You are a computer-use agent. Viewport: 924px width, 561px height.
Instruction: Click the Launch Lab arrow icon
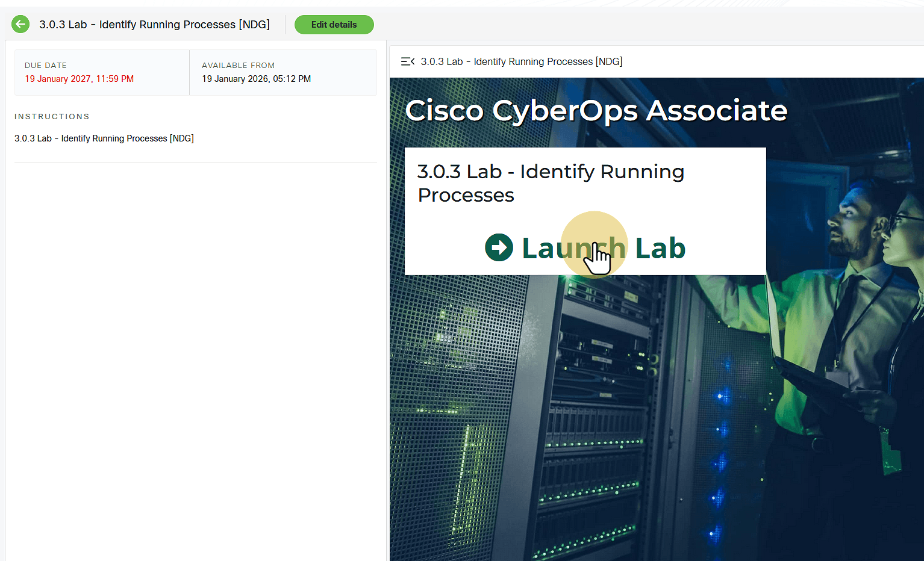(x=499, y=247)
